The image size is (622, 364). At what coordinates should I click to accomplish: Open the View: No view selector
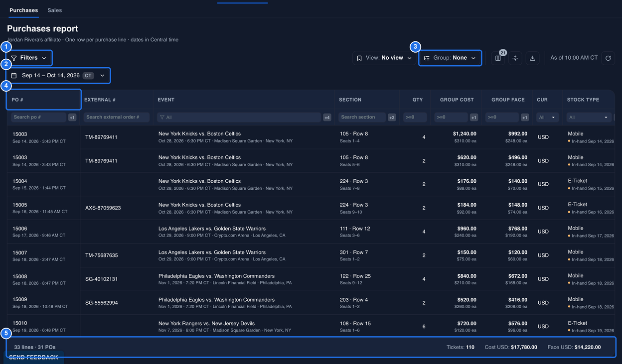click(384, 58)
